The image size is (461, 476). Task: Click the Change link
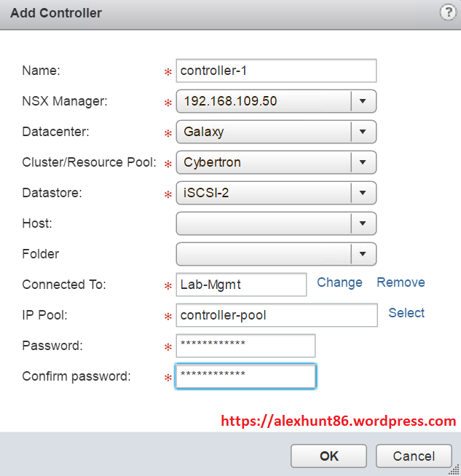tap(339, 282)
